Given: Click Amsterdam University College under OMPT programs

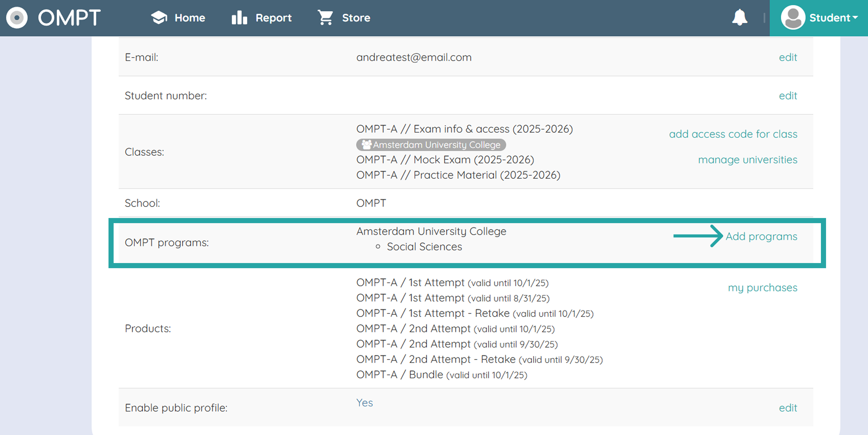Looking at the screenshot, I should click(x=431, y=232).
